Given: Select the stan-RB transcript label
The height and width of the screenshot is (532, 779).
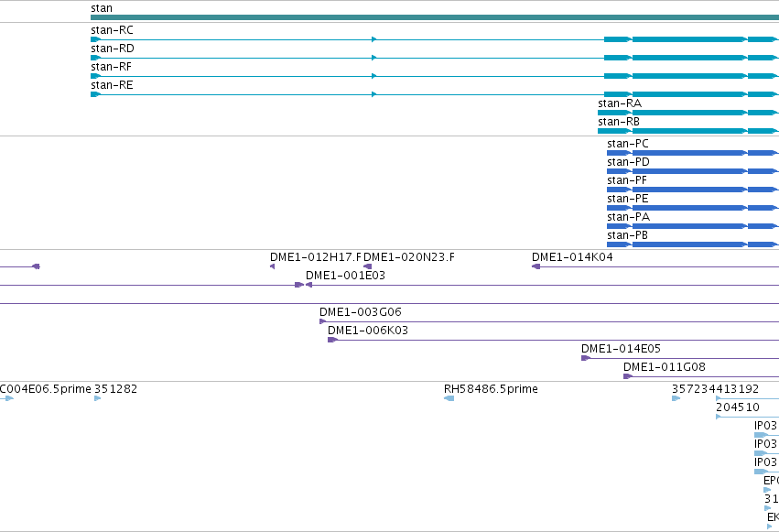Looking at the screenshot, I should [x=619, y=122].
